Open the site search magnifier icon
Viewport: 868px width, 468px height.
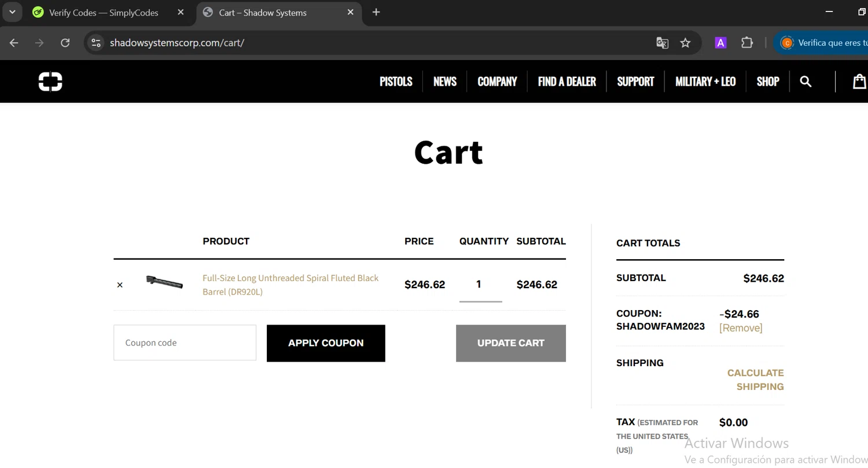coord(806,82)
